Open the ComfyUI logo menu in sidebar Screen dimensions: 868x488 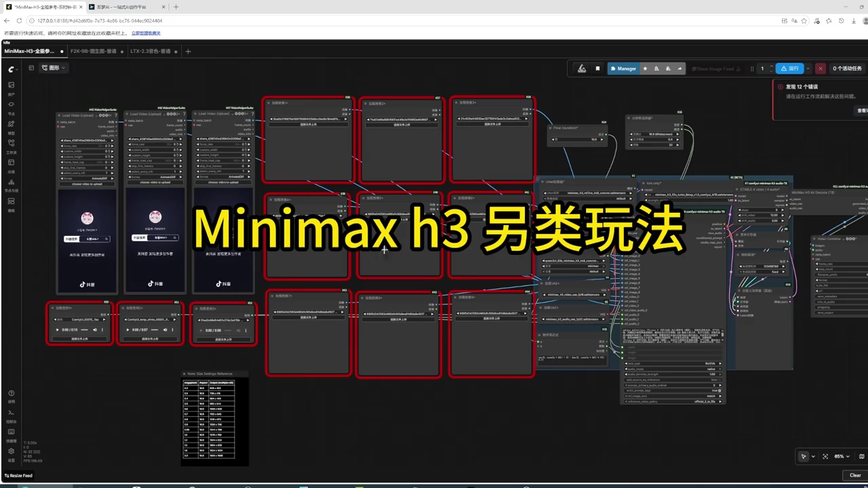pyautogui.click(x=9, y=69)
